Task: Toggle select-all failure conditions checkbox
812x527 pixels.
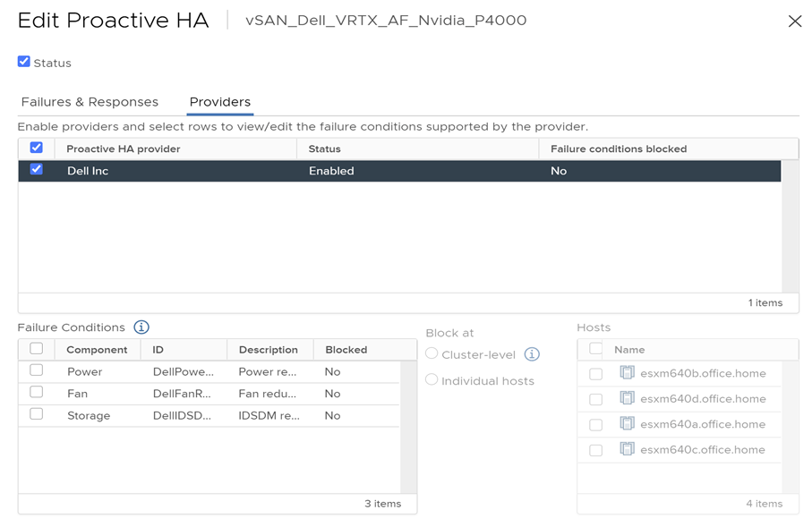Action: [x=36, y=348]
